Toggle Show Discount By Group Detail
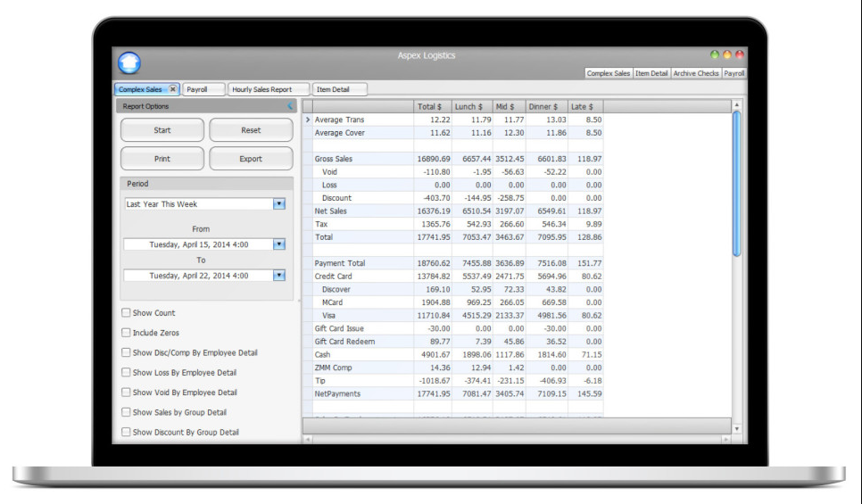The width and height of the screenshot is (862, 504). (x=126, y=432)
